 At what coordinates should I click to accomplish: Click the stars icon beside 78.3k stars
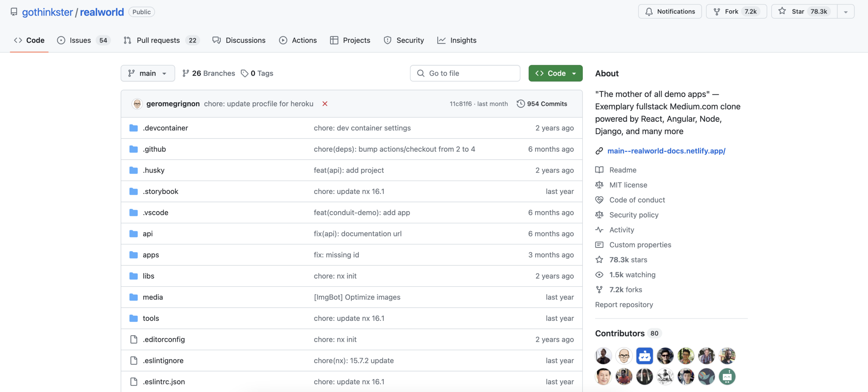(x=599, y=260)
